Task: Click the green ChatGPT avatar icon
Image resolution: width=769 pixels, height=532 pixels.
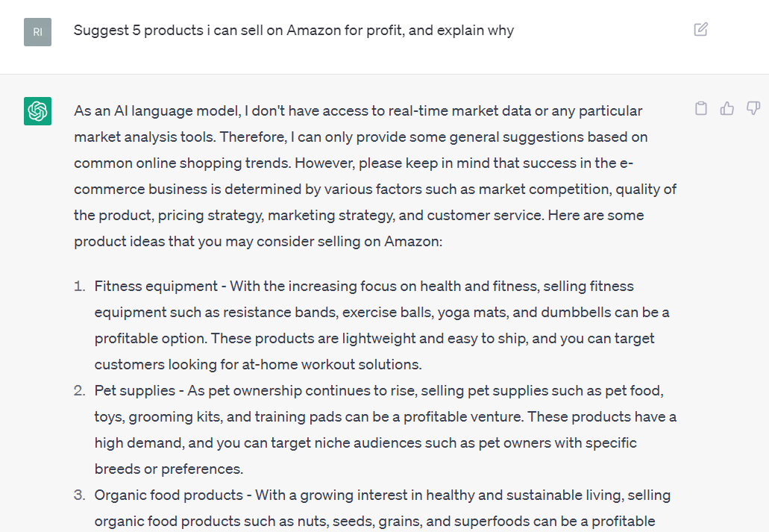Action: (36, 110)
